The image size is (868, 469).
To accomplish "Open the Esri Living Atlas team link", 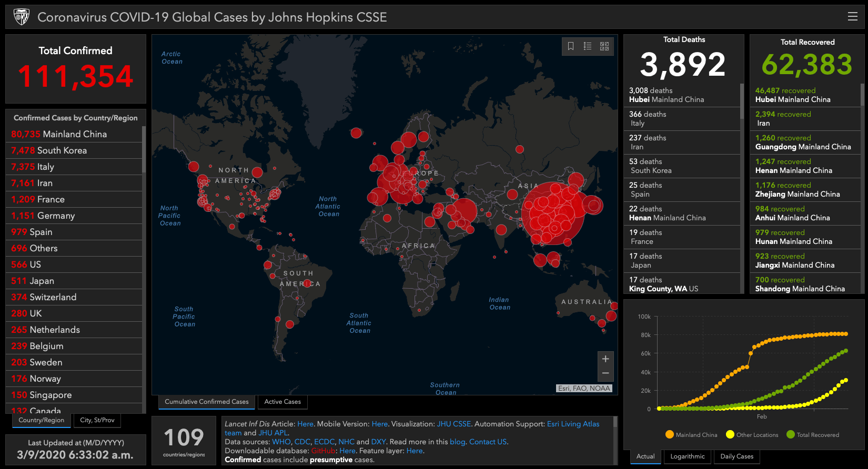I will coord(573,424).
